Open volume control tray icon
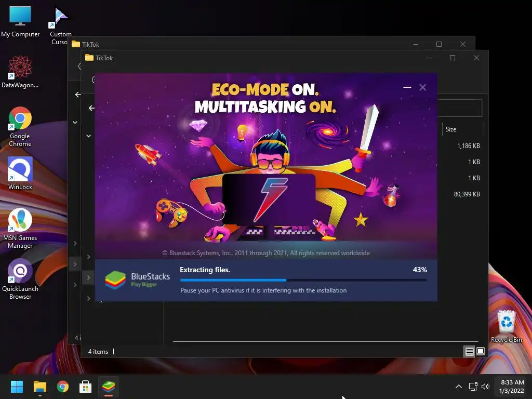This screenshot has width=532, height=399. pos(485,387)
